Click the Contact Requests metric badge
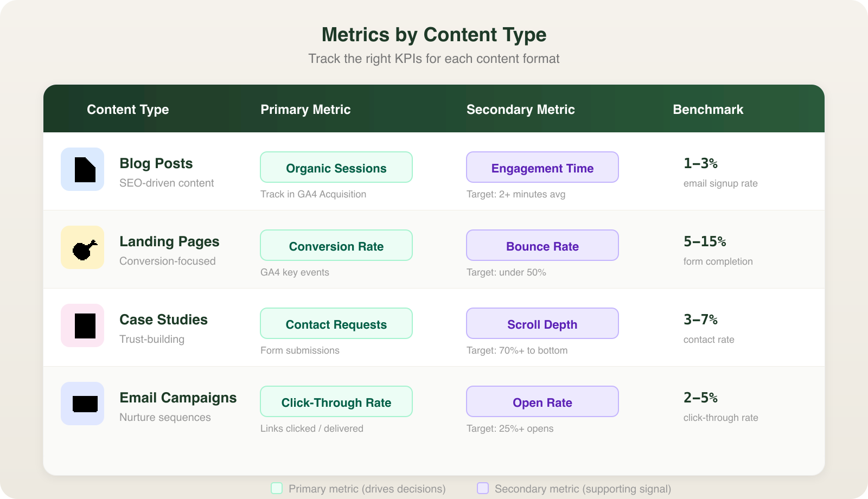 (336, 323)
